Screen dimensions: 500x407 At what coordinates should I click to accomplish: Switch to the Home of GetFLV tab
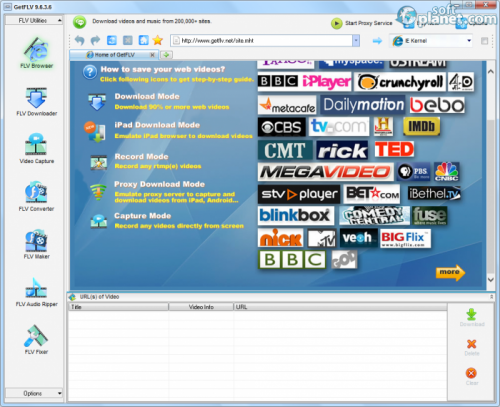tap(115, 55)
